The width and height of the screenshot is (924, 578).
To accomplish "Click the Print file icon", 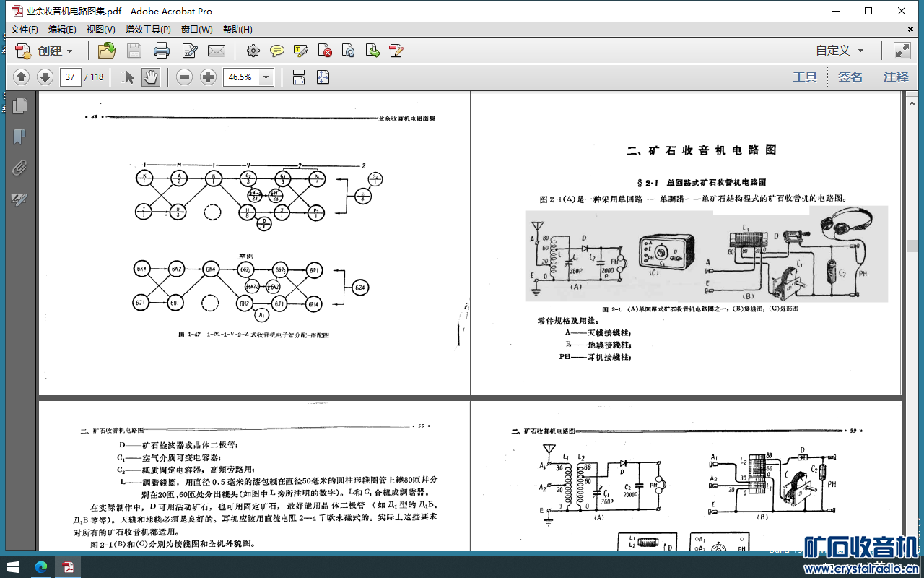I will (x=161, y=51).
